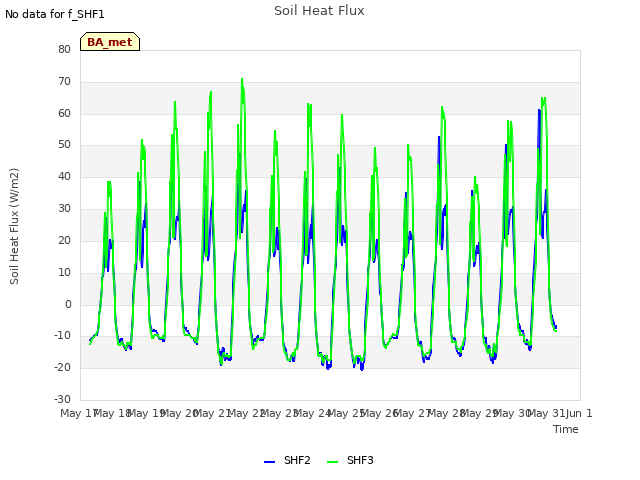
Task: Click the green SHF3 legend line marker
Action: pos(333,462)
